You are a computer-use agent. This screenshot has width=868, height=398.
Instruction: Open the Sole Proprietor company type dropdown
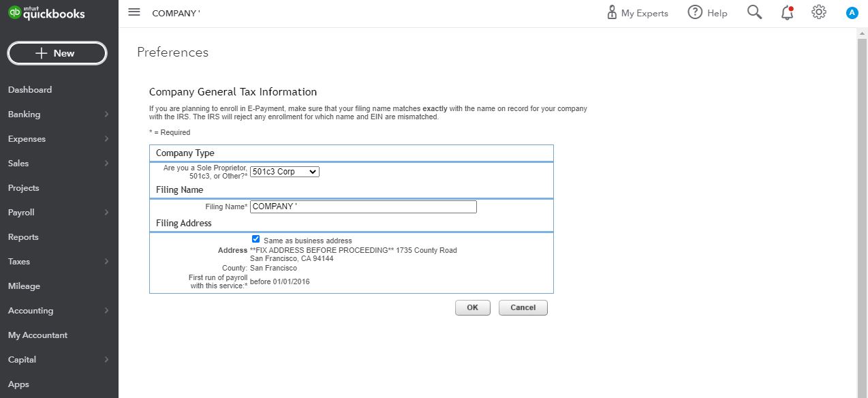click(x=284, y=171)
